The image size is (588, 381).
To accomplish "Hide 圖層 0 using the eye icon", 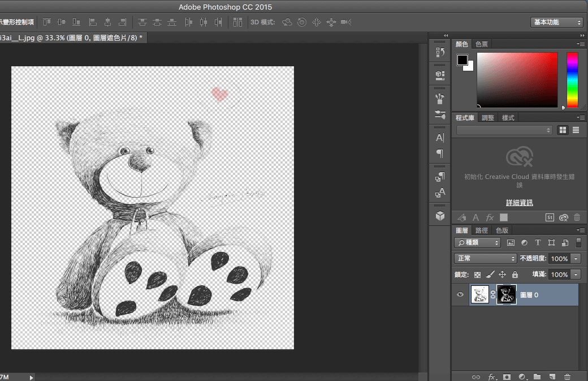I will [460, 294].
